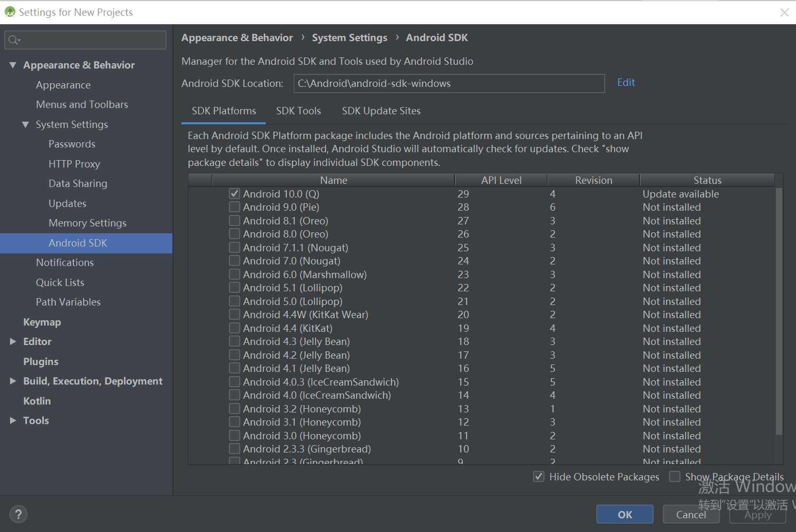Check Android 2.3.3 (Gingerbread) checkbox
796x532 pixels.
click(235, 449)
